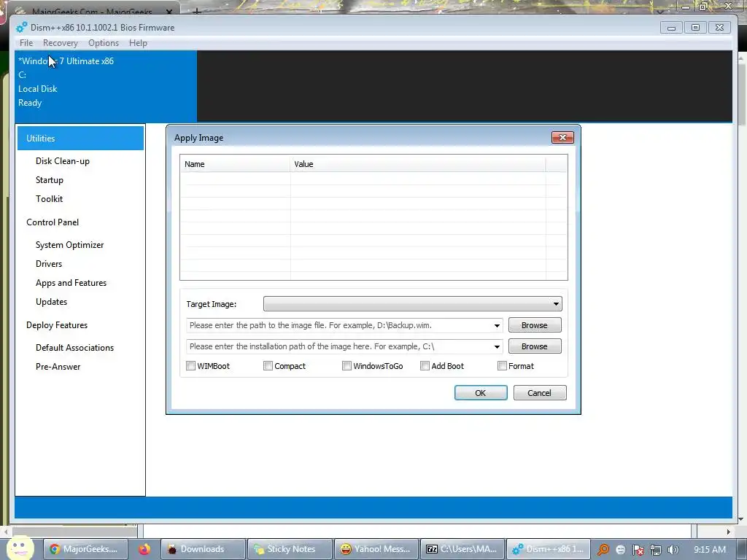The image size is (747, 560).
Task: Open Updates in the sidebar
Action: click(x=52, y=302)
